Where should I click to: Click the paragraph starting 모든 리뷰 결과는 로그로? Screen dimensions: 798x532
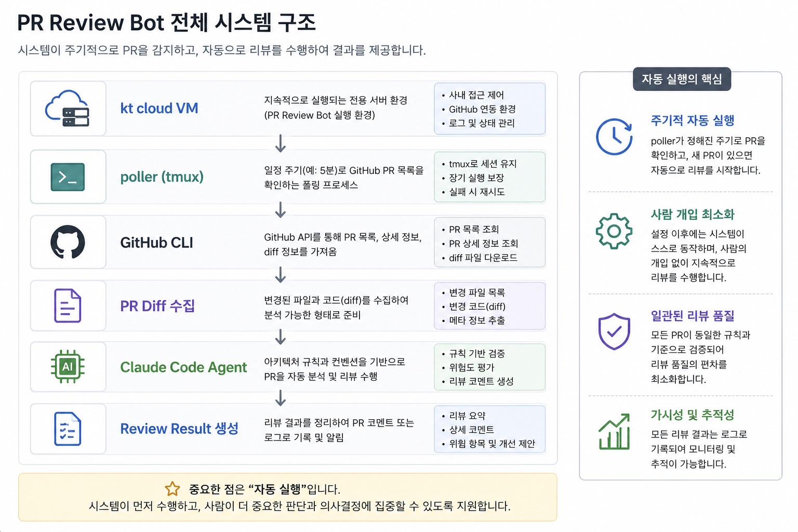[x=699, y=449]
